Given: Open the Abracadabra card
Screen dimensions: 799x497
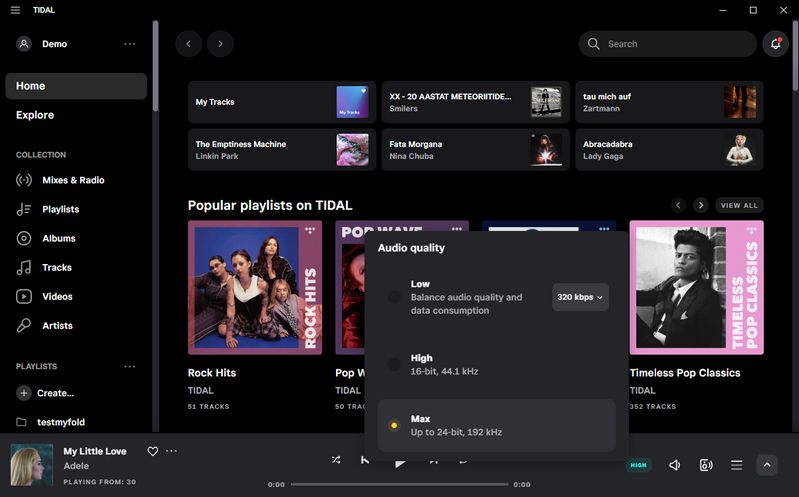Looking at the screenshot, I should click(x=669, y=150).
